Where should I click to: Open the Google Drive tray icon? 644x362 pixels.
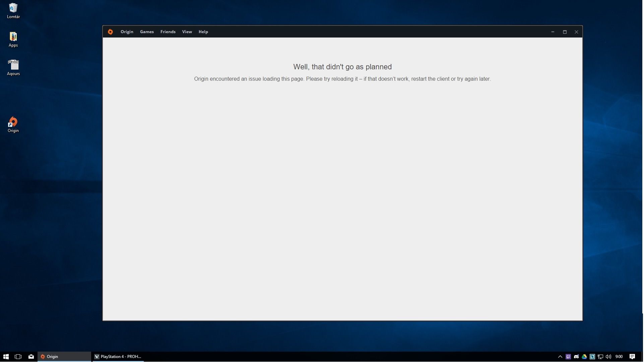click(584, 357)
